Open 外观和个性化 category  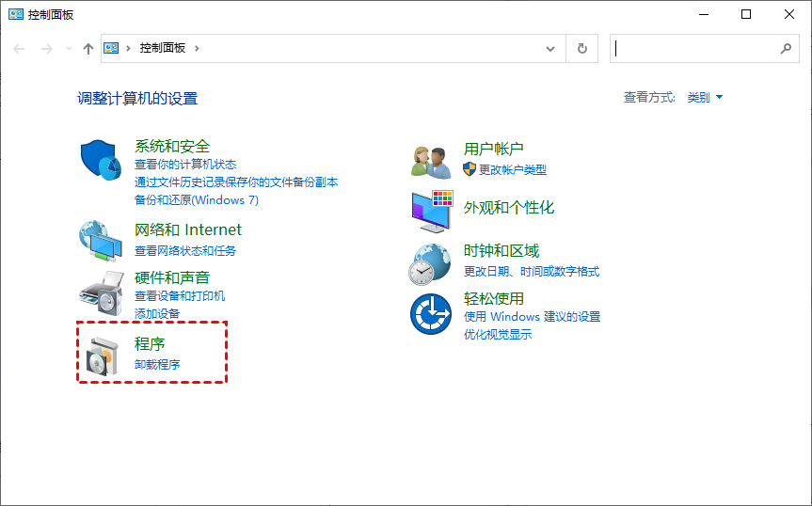click(508, 208)
